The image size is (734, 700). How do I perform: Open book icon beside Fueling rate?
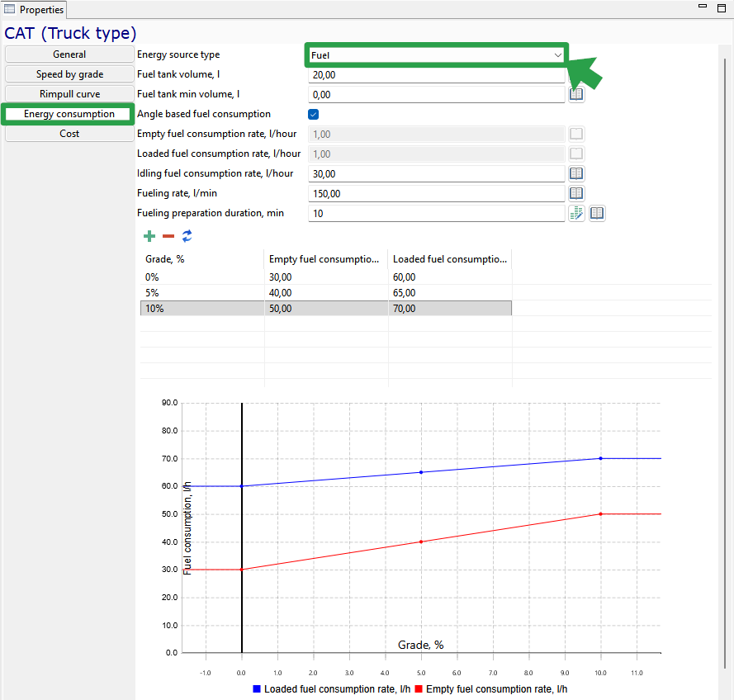pos(576,193)
